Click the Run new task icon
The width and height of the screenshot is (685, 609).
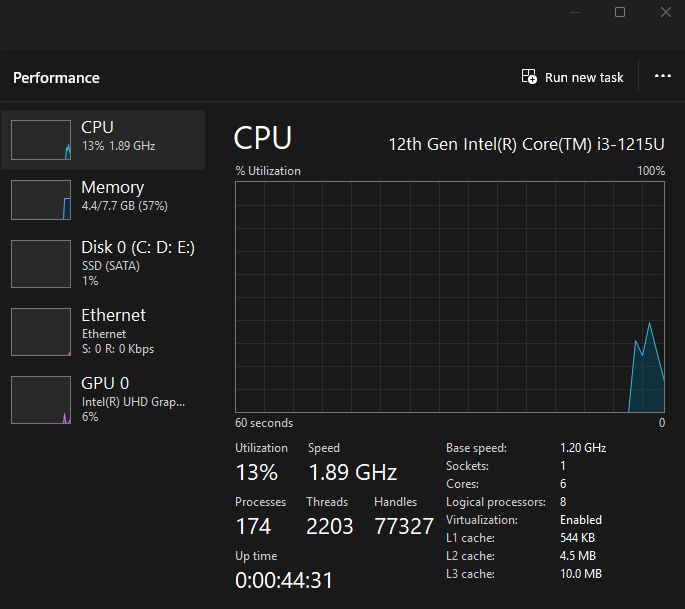[529, 76]
